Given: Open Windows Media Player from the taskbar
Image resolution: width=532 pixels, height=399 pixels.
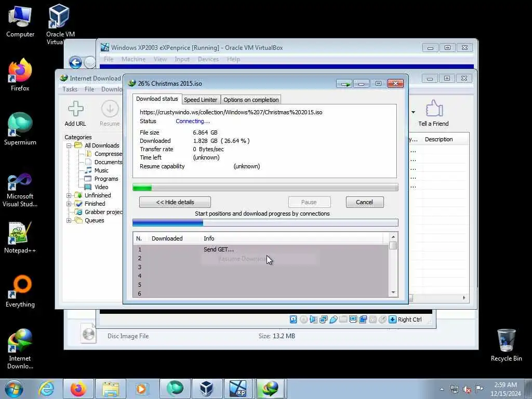Looking at the screenshot, I should pos(142,389).
